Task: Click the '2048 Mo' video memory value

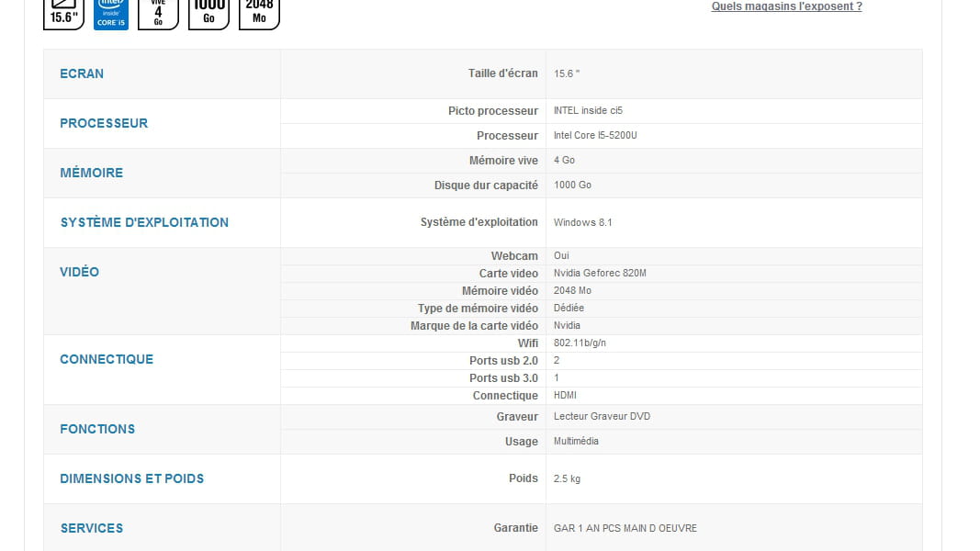Action: coord(572,290)
